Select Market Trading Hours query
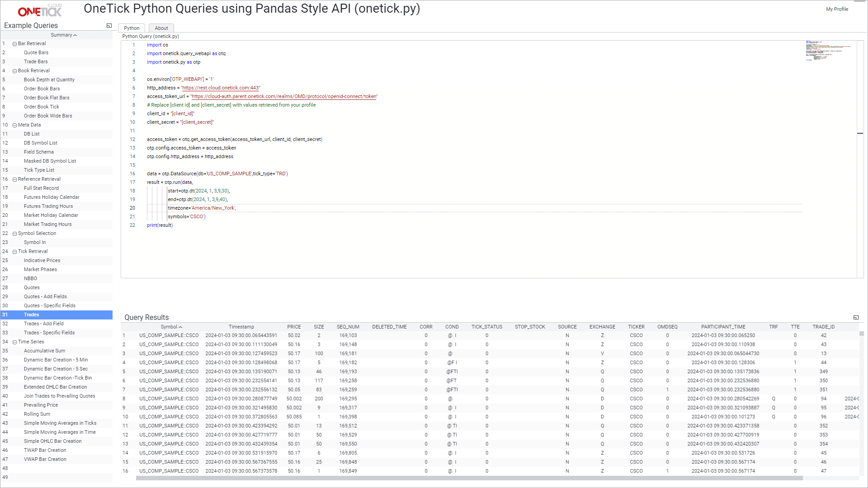 pos(47,224)
